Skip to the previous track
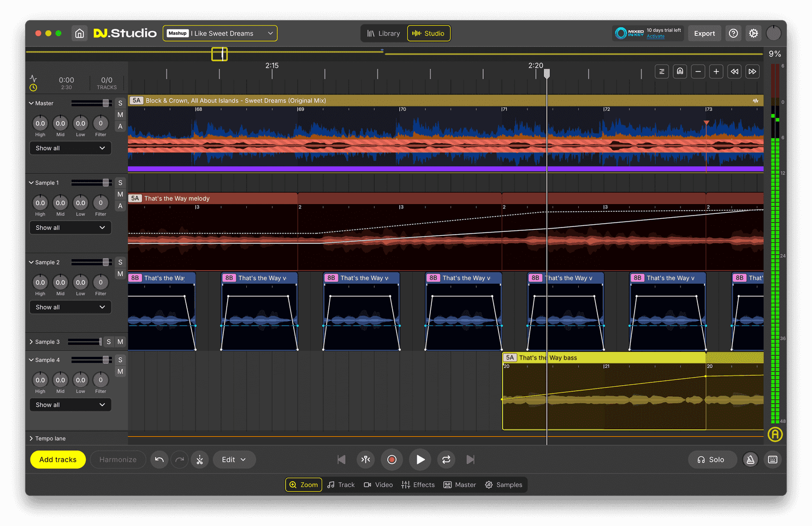The height and width of the screenshot is (526, 812). click(x=341, y=459)
